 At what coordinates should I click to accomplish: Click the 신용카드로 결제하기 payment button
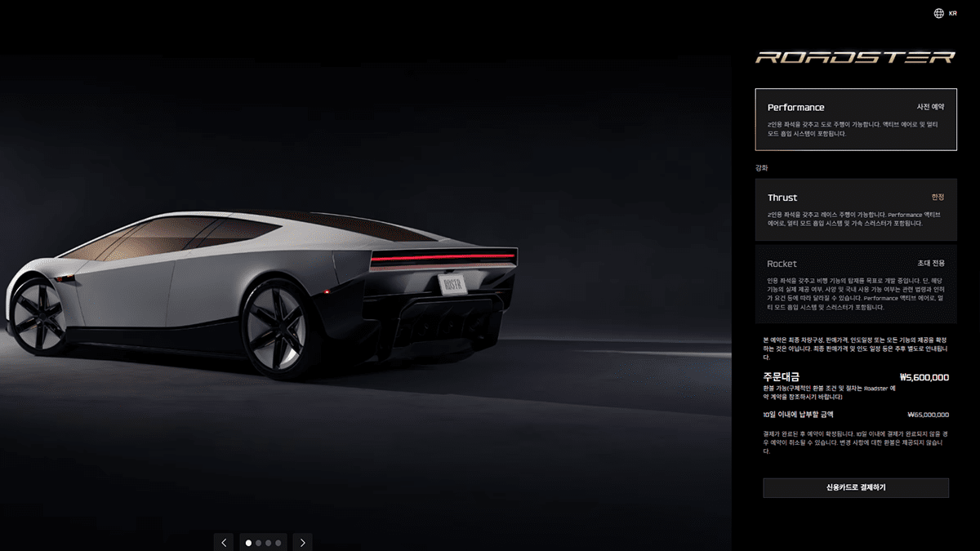856,487
